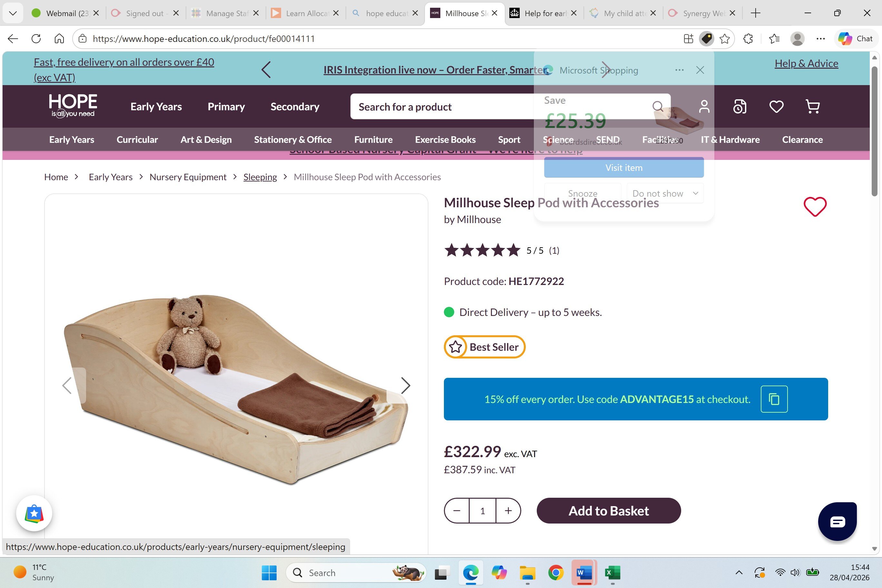Click the search magnifier icon
The height and width of the screenshot is (588, 882).
pyautogui.click(x=657, y=106)
